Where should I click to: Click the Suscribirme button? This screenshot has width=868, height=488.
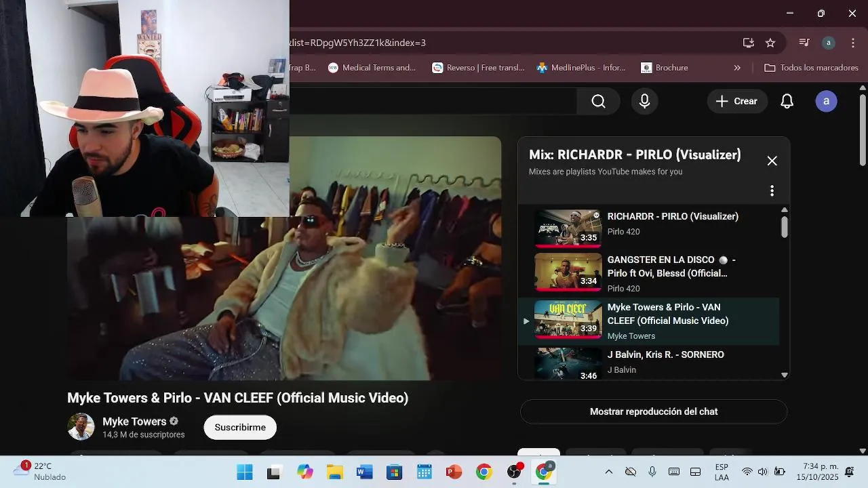(x=240, y=427)
